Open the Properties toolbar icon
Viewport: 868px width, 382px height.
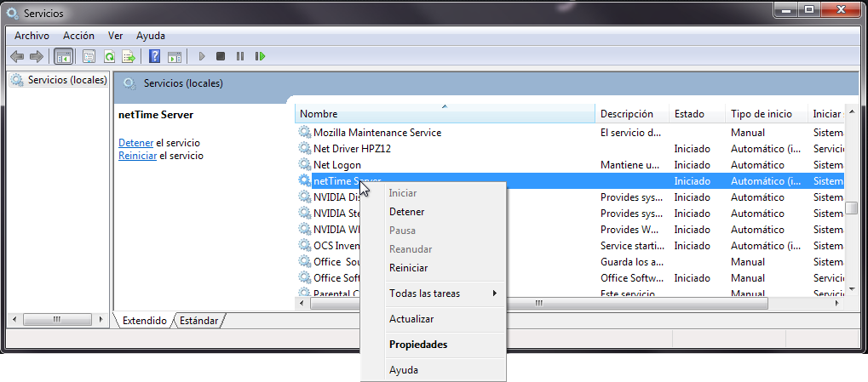pos(89,56)
